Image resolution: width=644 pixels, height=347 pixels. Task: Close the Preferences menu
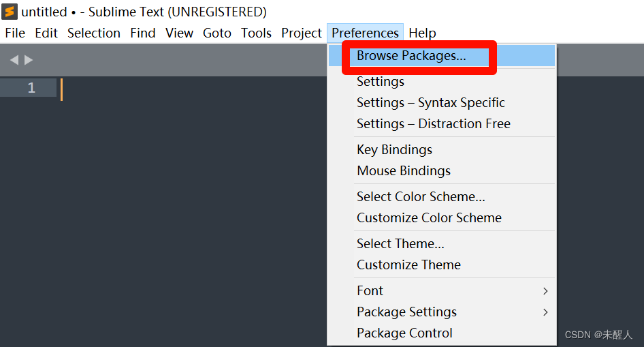[x=365, y=33]
